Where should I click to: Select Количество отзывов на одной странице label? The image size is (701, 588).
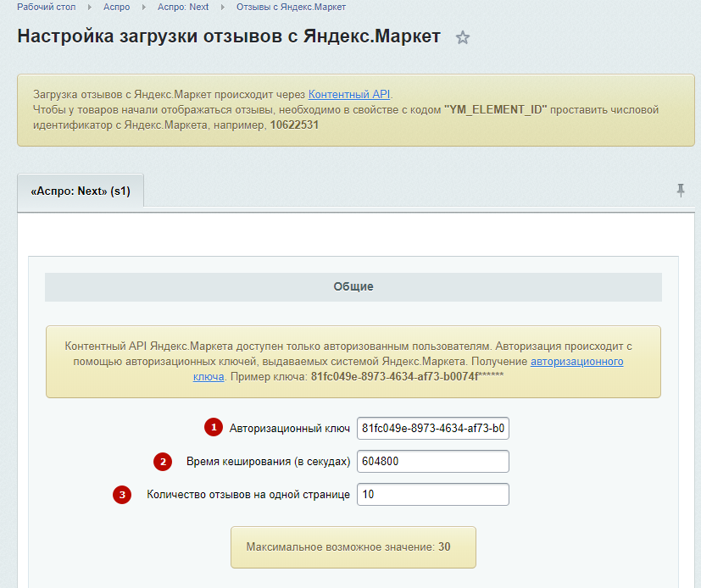(x=248, y=495)
